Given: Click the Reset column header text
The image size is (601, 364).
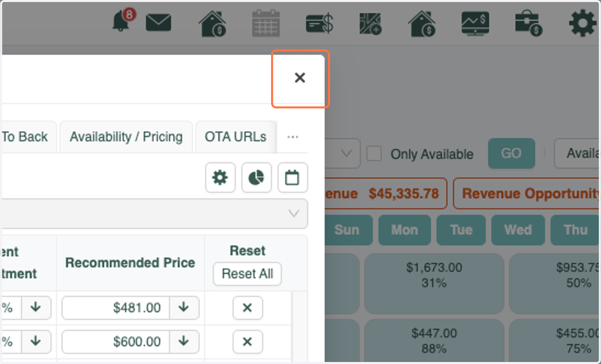Looking at the screenshot, I should coord(247,250).
